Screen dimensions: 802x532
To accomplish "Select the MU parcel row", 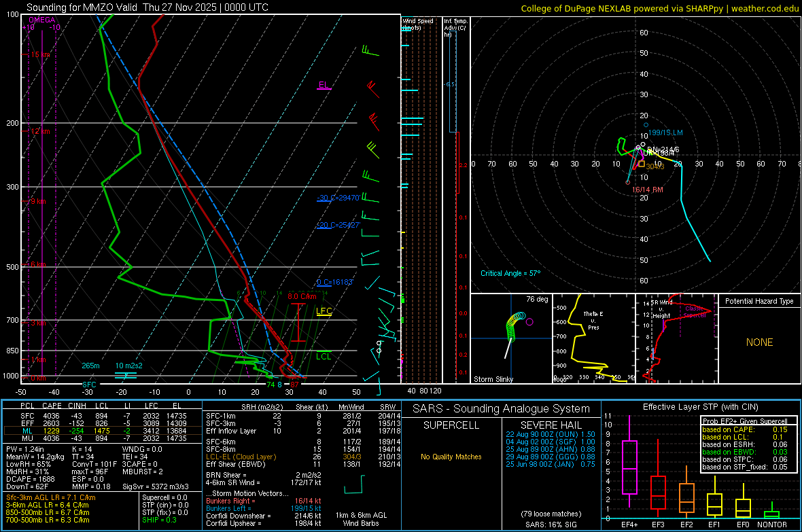I will (x=103, y=438).
